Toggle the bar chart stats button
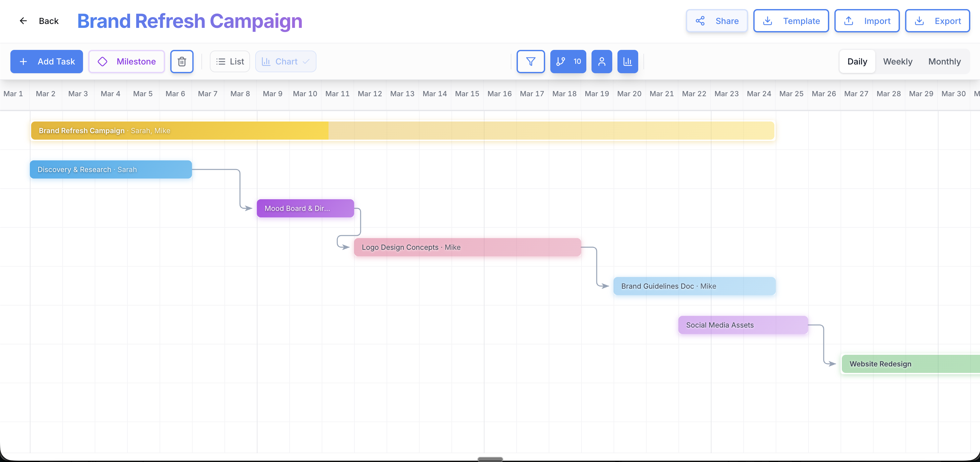 pos(627,62)
